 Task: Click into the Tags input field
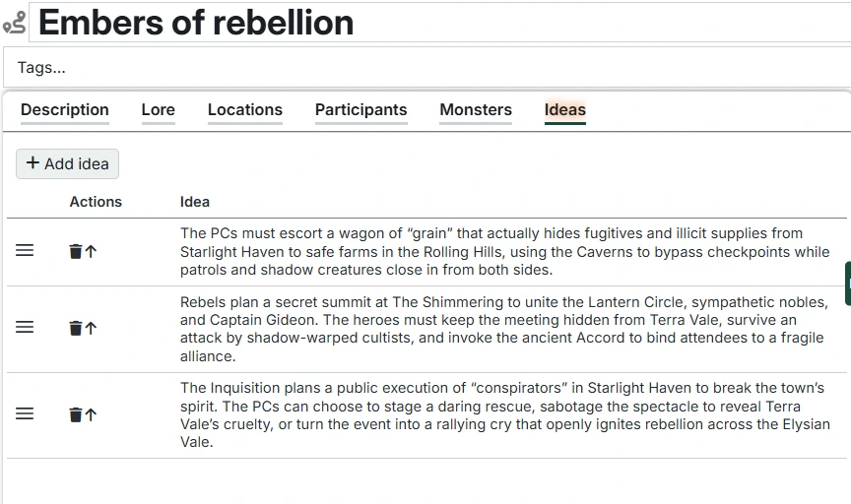[424, 68]
